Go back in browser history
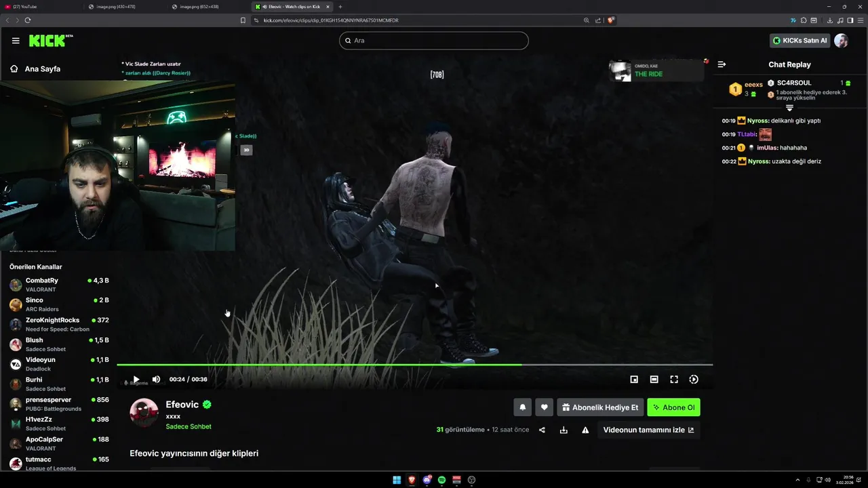868x488 pixels. click(7, 20)
